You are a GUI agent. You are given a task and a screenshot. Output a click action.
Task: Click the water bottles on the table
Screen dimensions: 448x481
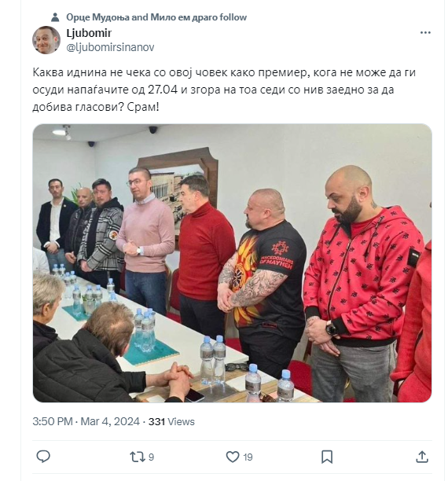pos(213,359)
